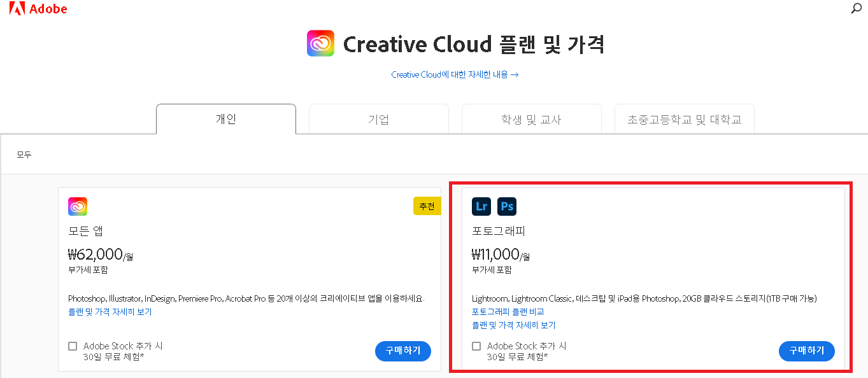Image resolution: width=868 pixels, height=378 pixels.
Task: Open 플랜 및 가격 자세히 보기 under 모든 앱
Action: [110, 312]
